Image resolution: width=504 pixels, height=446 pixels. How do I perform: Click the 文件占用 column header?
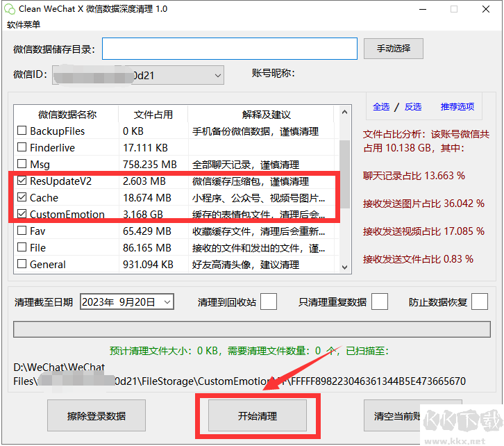pyautogui.click(x=153, y=114)
